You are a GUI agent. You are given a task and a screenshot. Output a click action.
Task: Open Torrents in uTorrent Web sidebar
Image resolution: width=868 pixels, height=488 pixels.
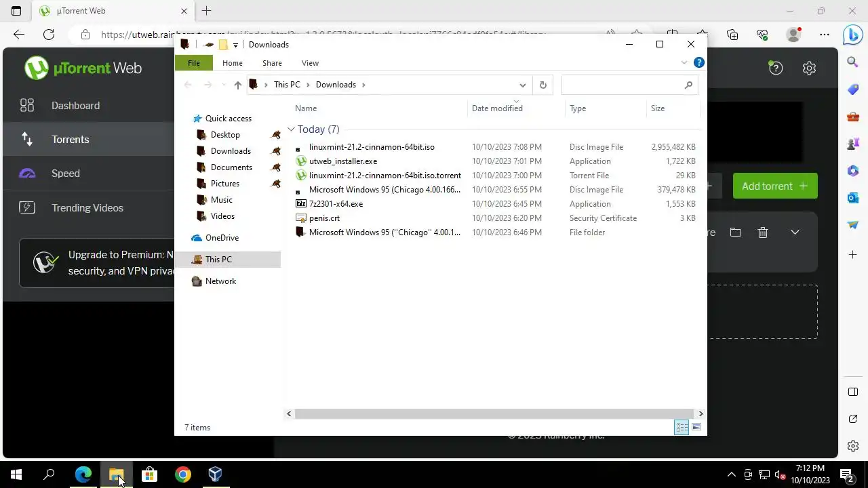click(x=70, y=140)
